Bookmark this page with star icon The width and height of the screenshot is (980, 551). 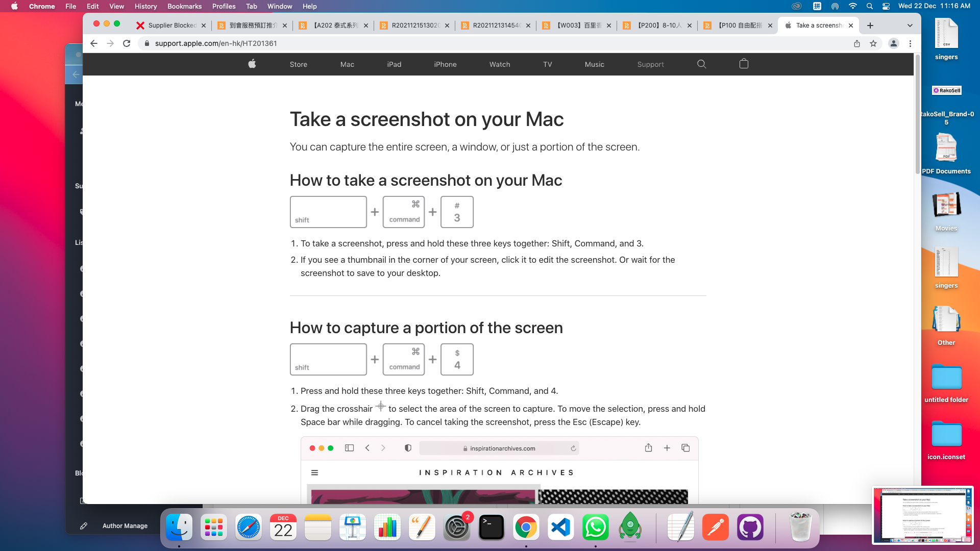pyautogui.click(x=873, y=43)
